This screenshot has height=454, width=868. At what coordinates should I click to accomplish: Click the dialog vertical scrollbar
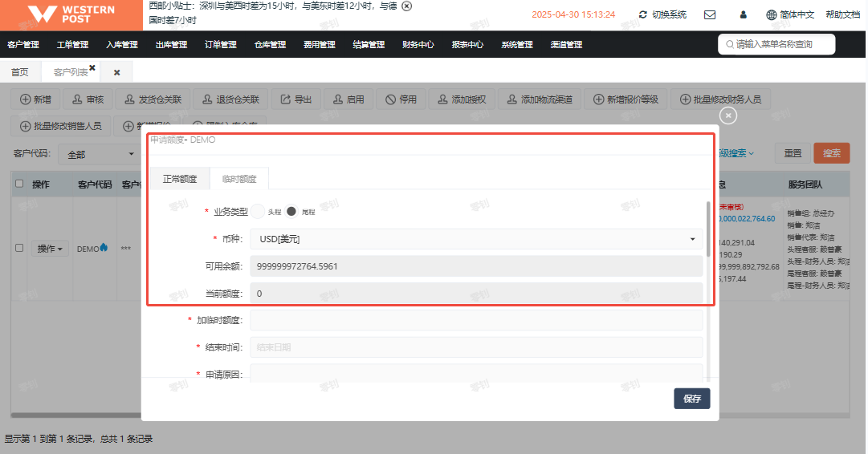pyautogui.click(x=708, y=229)
